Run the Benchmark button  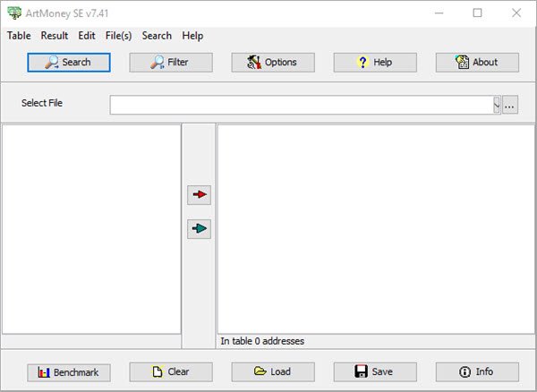tap(69, 372)
